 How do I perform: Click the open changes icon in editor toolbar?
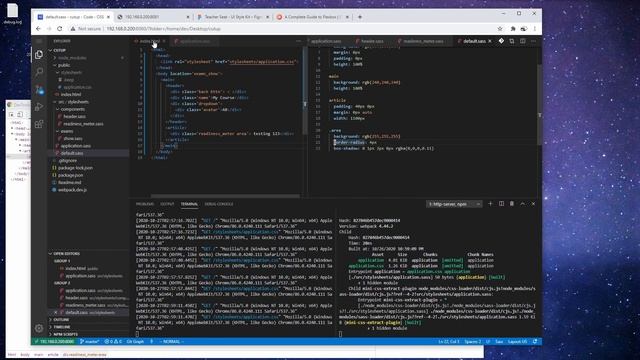tap(512, 41)
